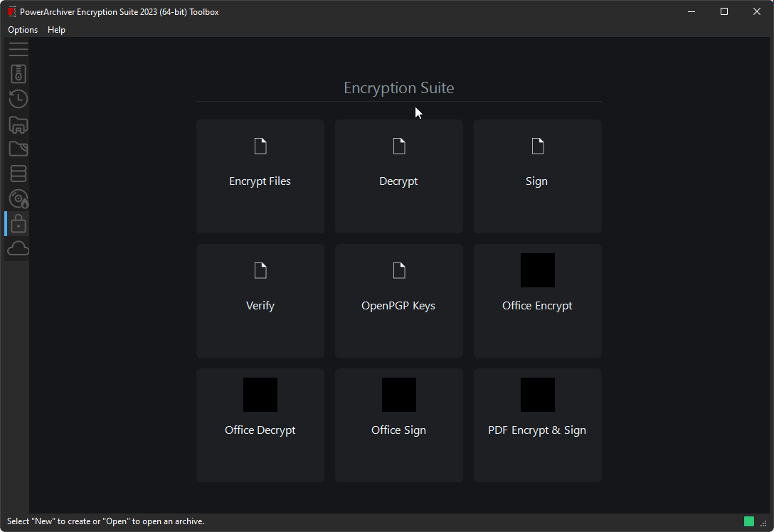Open the stacked disks sidebar icon
Image resolution: width=774 pixels, height=532 pixels.
18,174
